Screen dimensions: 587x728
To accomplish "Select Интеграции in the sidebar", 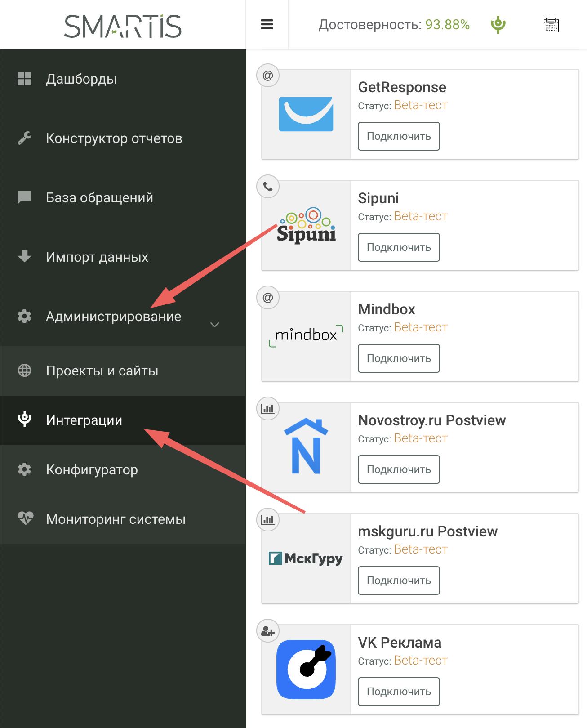I will [x=84, y=420].
